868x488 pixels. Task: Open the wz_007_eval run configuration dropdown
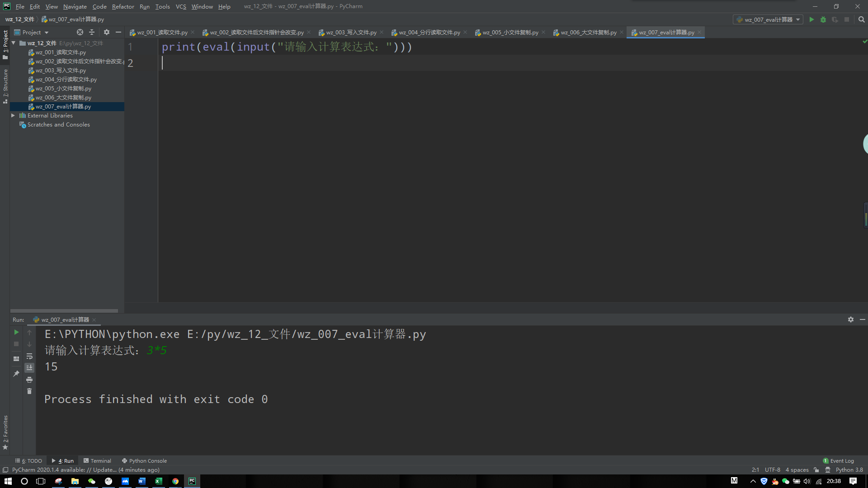click(x=768, y=19)
